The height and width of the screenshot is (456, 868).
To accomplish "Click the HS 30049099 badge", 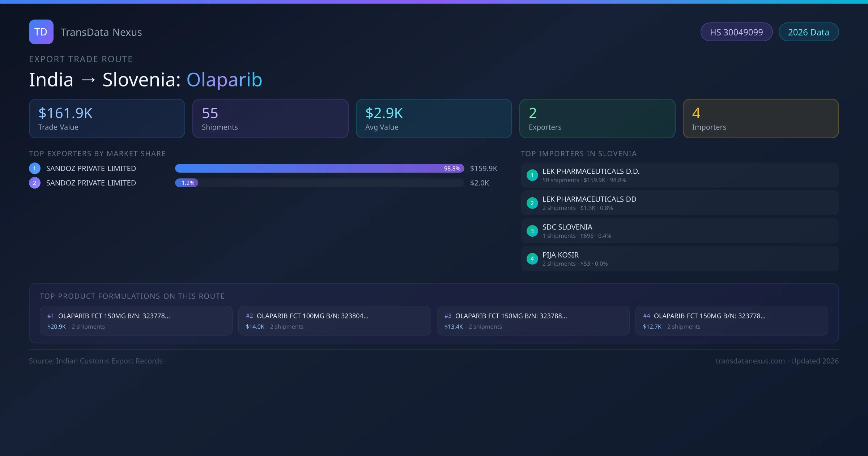I will [x=736, y=32].
